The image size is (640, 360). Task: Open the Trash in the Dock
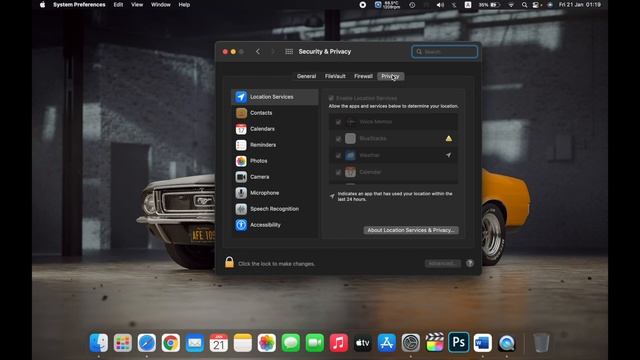[541, 342]
